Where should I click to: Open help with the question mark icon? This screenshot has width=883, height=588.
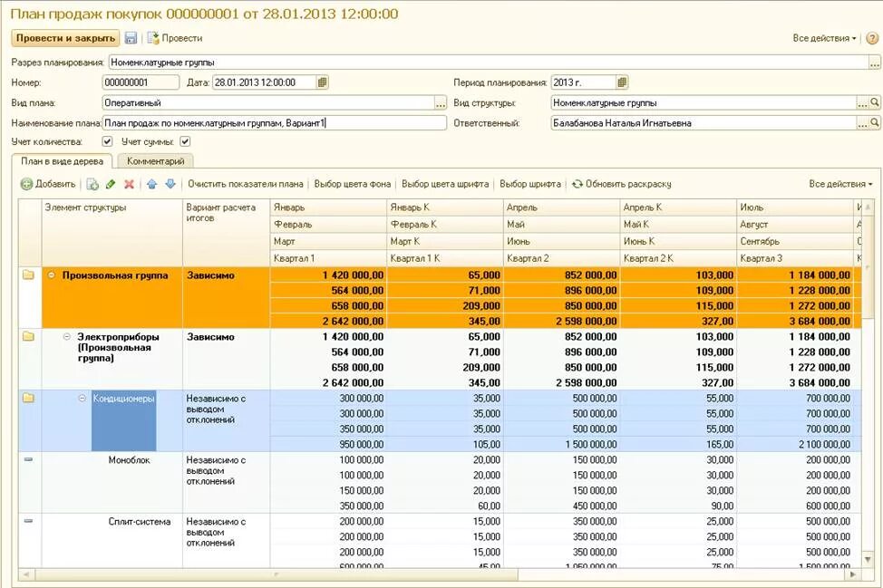tap(872, 38)
